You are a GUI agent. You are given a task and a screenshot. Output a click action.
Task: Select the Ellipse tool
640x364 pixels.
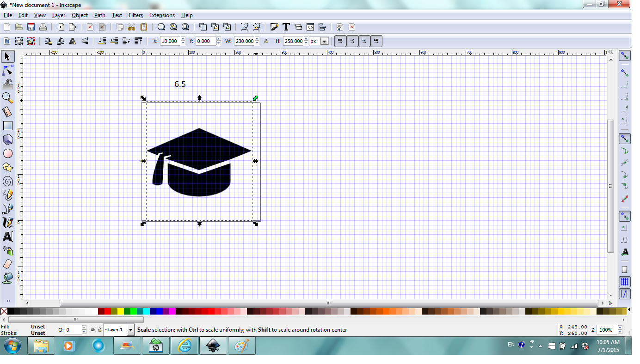(8, 153)
